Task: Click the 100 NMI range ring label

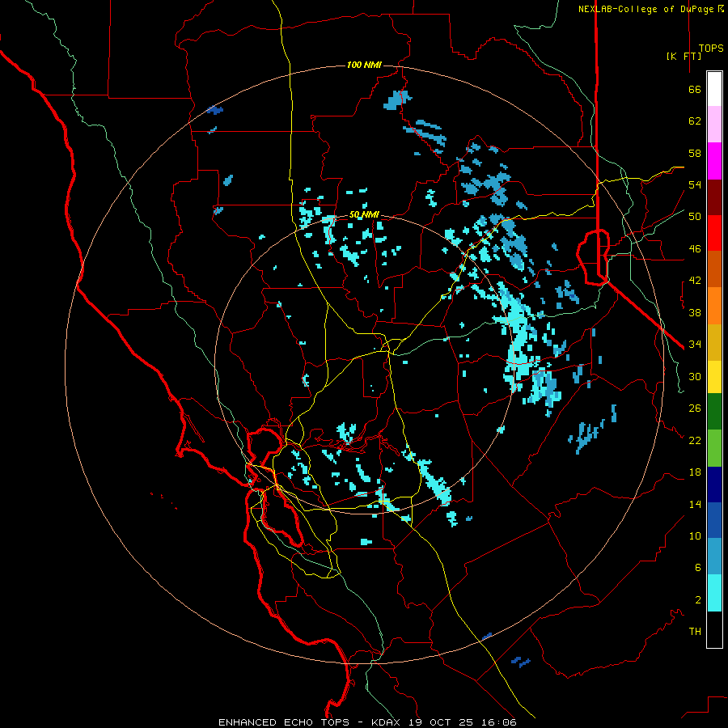Action: [x=364, y=65]
